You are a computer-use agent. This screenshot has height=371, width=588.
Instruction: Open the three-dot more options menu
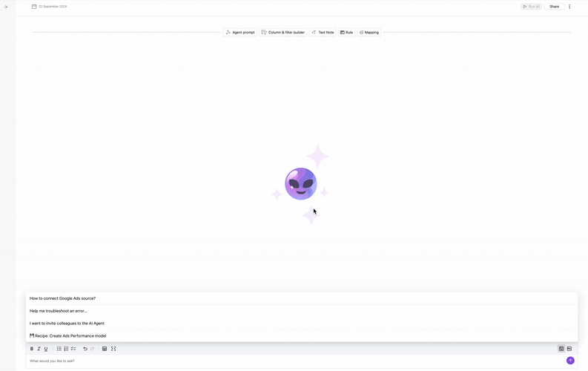click(569, 7)
